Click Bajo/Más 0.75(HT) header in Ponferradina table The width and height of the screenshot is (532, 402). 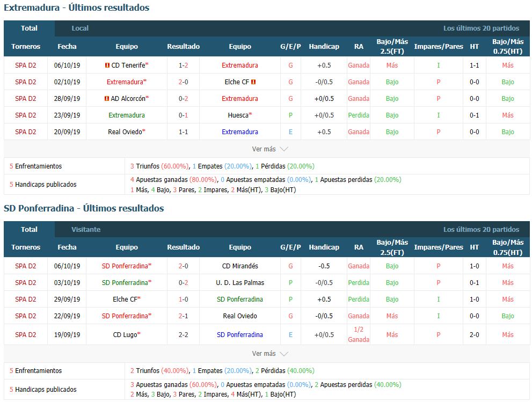508,247
